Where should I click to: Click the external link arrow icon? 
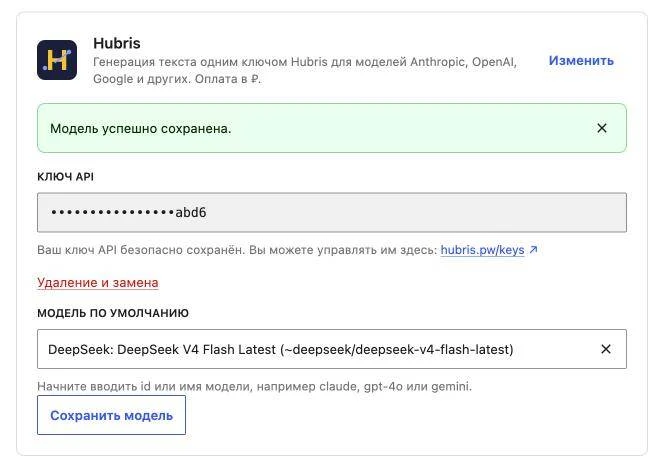pyautogui.click(x=533, y=250)
